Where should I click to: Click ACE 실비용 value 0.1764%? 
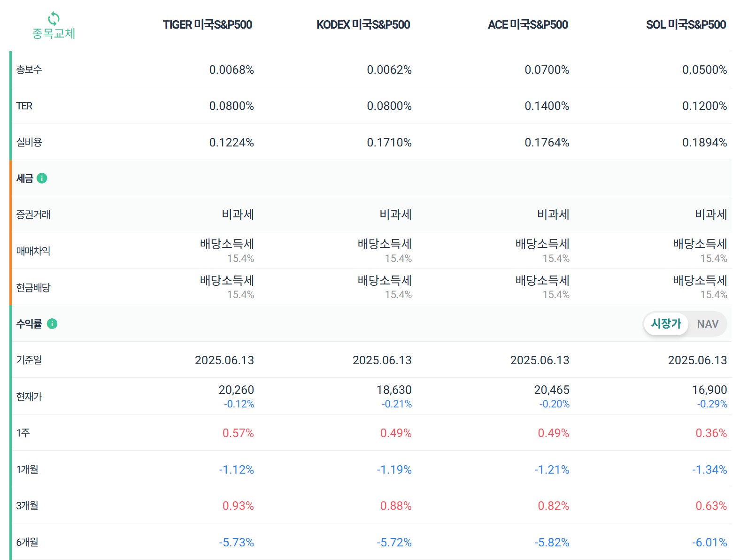pos(547,143)
